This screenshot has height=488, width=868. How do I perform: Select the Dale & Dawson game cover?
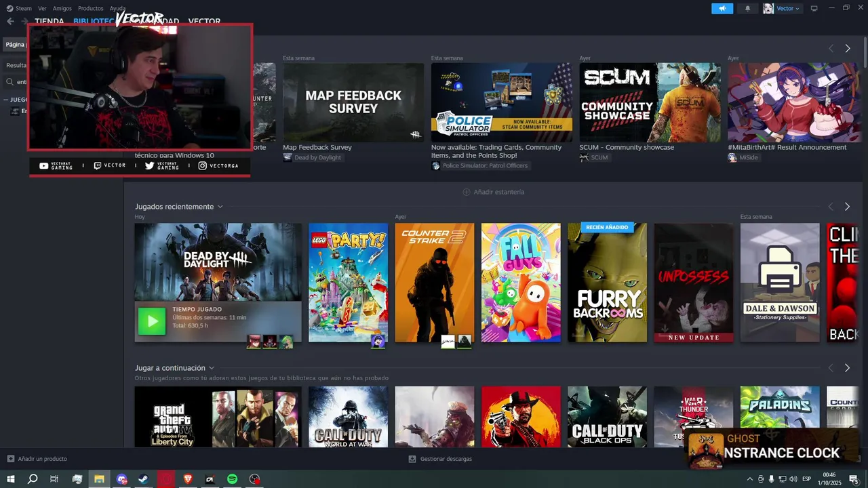[x=780, y=283]
